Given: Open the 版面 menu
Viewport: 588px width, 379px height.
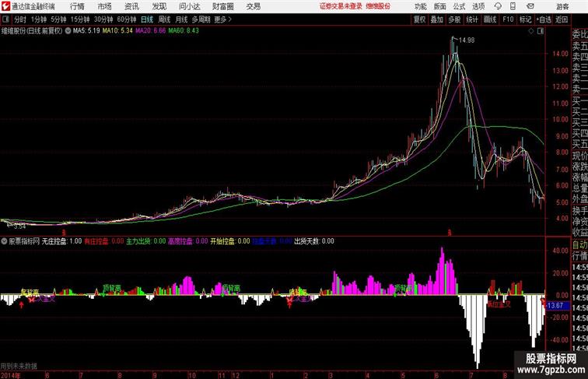Looking at the screenshot, I should [439, 6].
